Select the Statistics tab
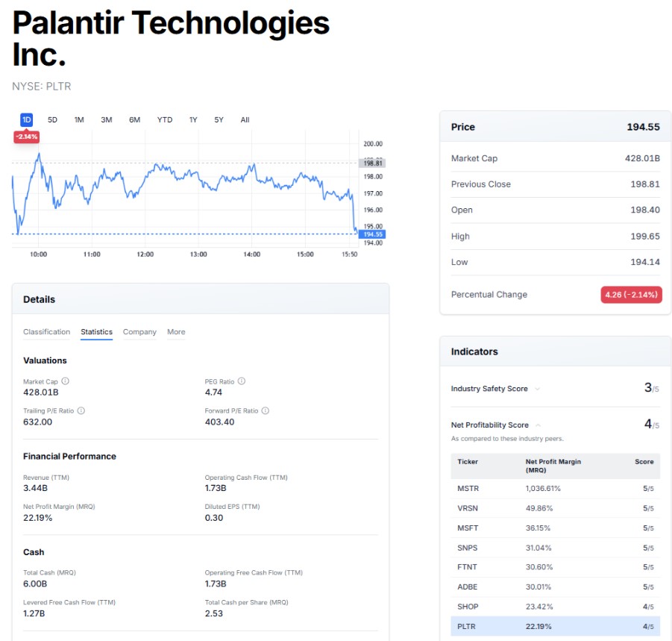This screenshot has width=672, height=641. pyautogui.click(x=95, y=332)
